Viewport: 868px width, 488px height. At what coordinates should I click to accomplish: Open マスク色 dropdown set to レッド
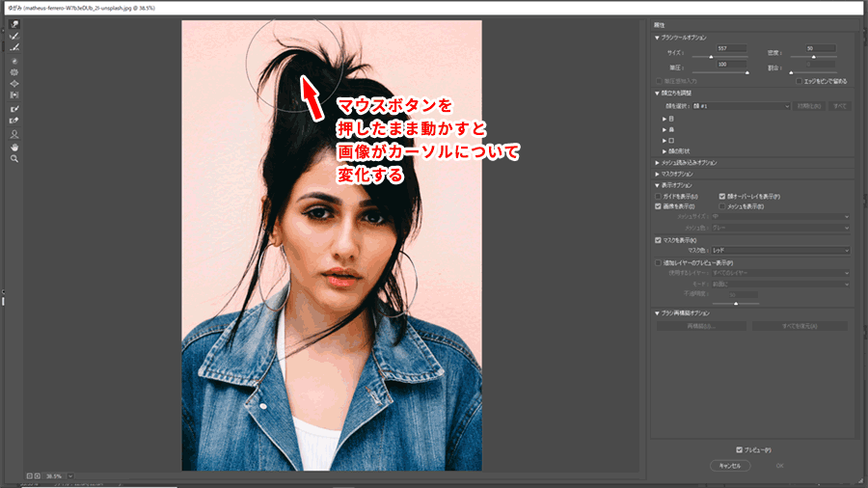tap(780, 251)
